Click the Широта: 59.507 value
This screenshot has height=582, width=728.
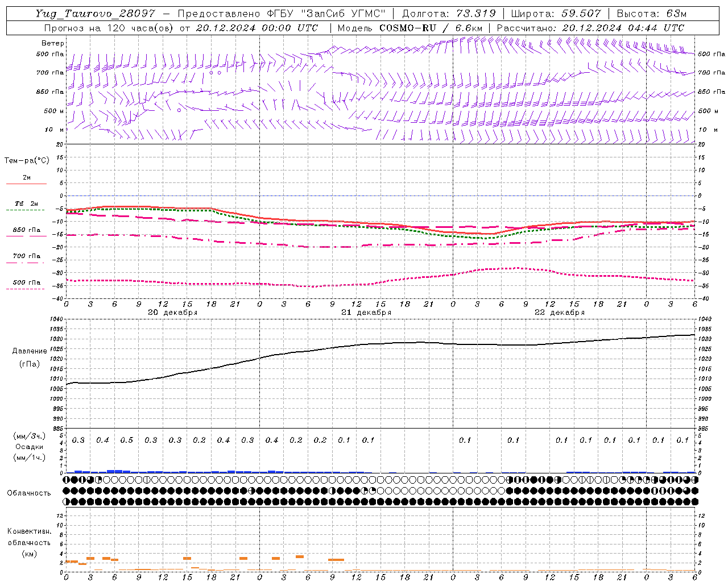[x=556, y=14]
